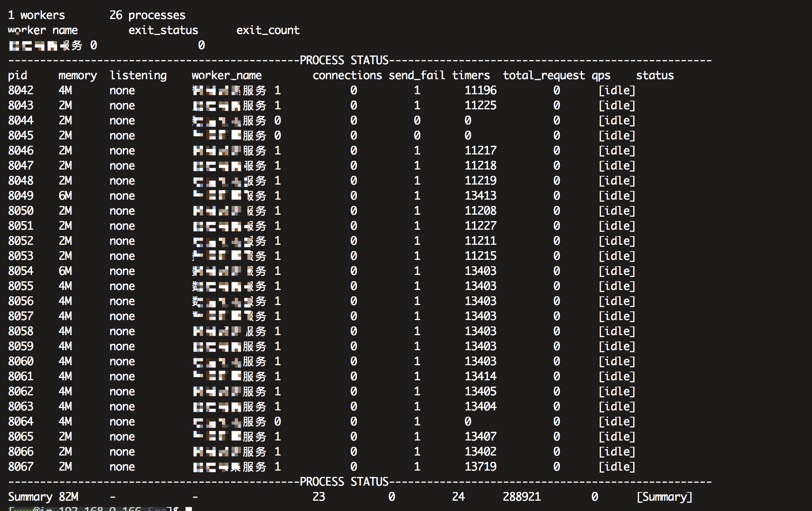Click the listening column header

(138, 75)
